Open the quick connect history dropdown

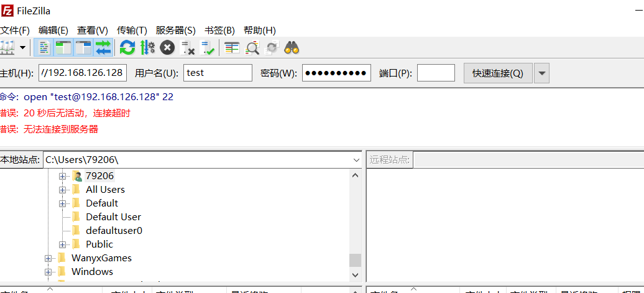point(541,73)
